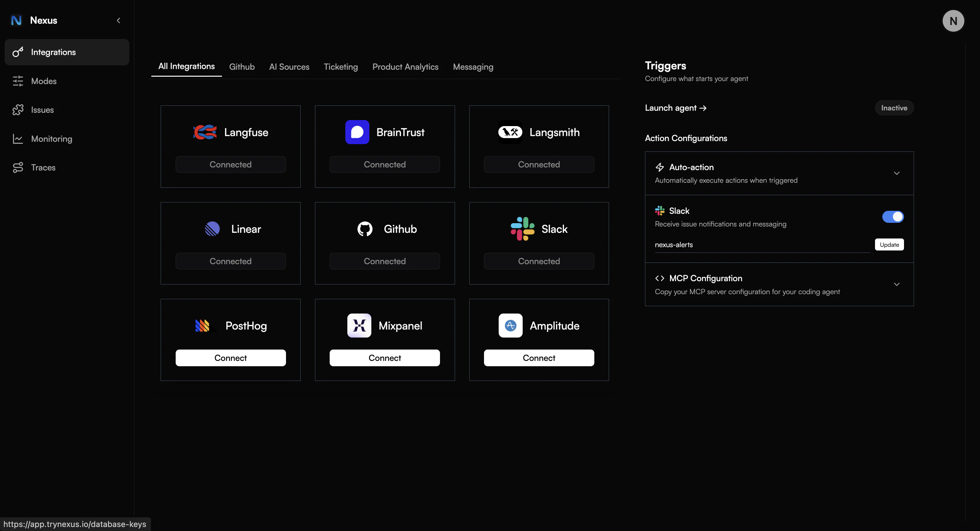Connect the Amplitude integration
980x531 pixels.
539,358
